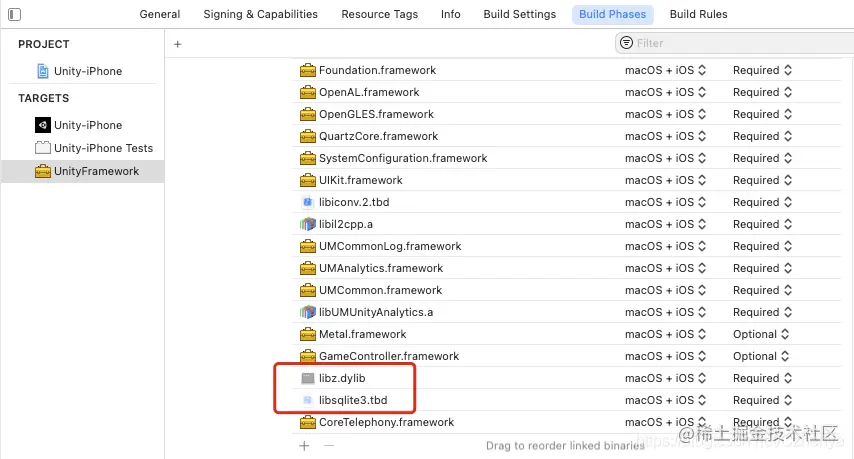
Task: Click the QuartzCore.framework toolbox icon
Action: (x=308, y=136)
